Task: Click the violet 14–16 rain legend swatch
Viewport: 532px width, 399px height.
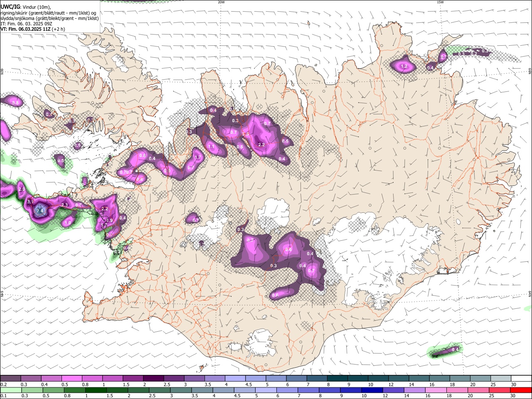Action: [x=415, y=390]
